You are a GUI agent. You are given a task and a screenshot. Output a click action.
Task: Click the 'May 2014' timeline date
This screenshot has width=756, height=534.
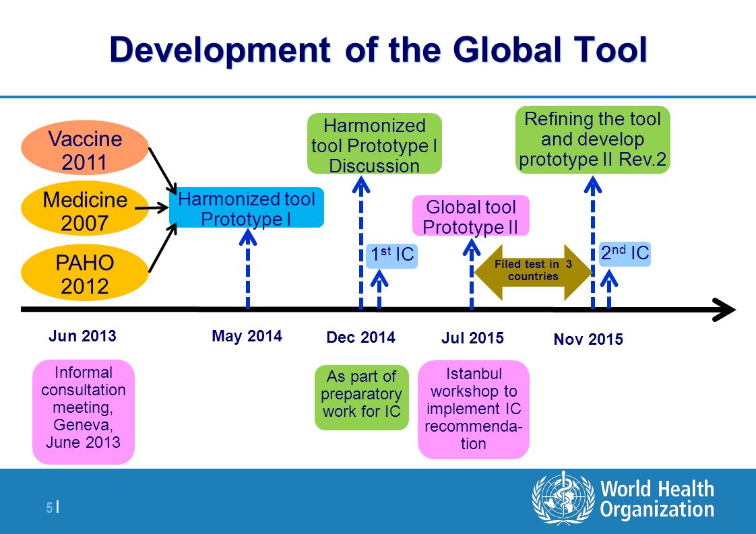[x=247, y=336]
